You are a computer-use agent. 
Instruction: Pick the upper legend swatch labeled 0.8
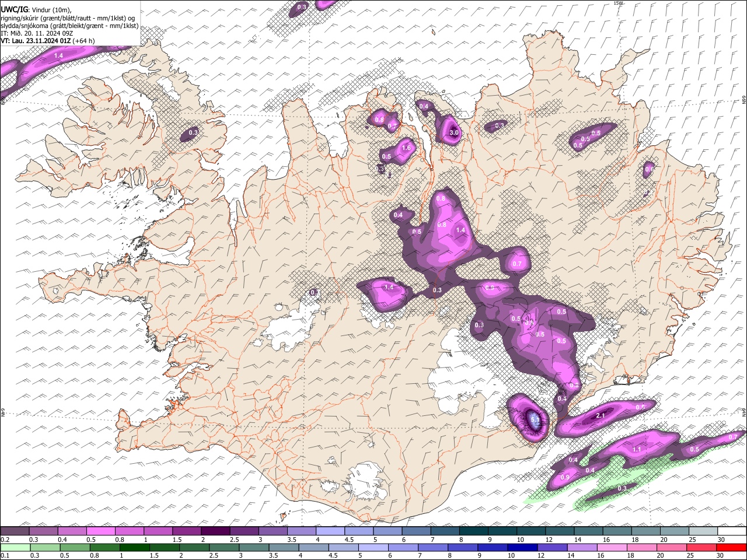[129, 531]
